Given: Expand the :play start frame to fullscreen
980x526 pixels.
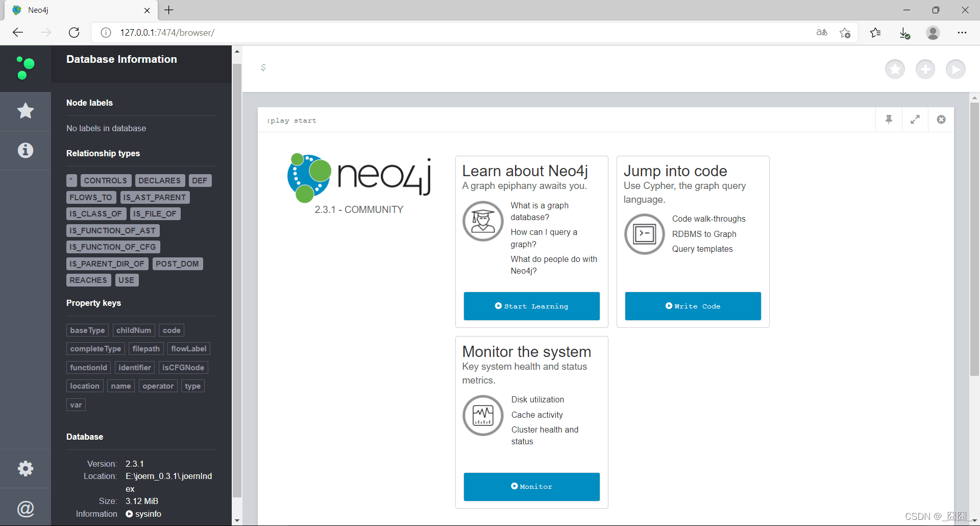Looking at the screenshot, I should (x=915, y=119).
